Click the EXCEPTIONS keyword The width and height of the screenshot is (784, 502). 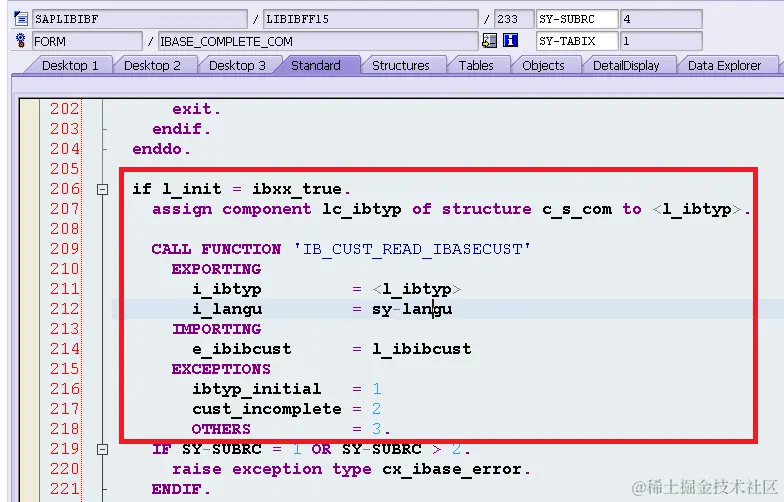222,369
